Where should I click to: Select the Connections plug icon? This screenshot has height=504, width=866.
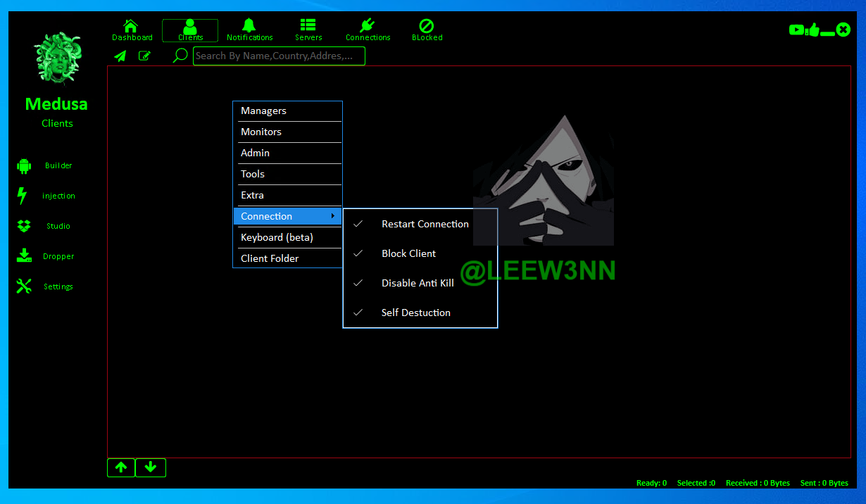(x=367, y=26)
